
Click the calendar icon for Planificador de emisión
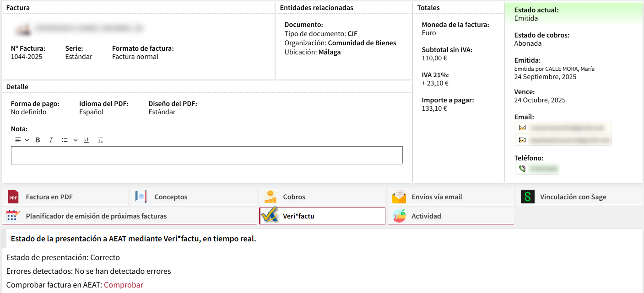pos(13,216)
